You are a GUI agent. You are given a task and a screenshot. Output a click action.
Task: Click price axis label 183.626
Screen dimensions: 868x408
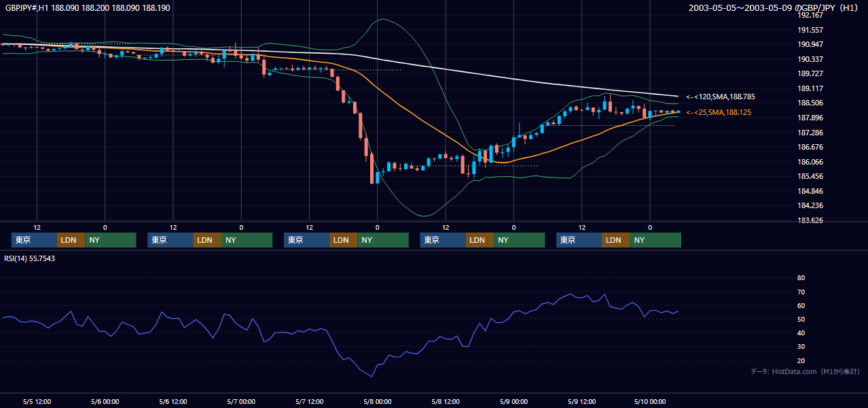[810, 220]
